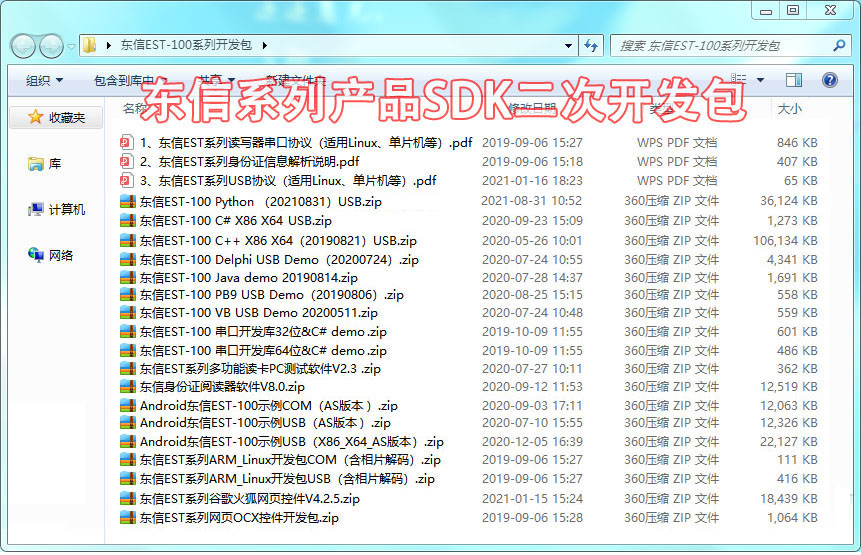Select zip icon of 东信EST-100 C# X86 X64 USB.zip

click(127, 221)
